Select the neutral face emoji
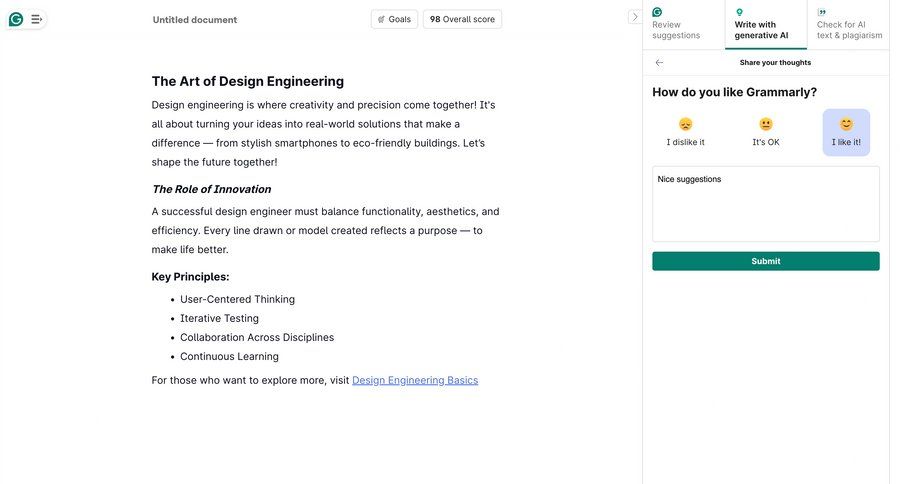Viewport: 900px width, 484px height. click(766, 124)
